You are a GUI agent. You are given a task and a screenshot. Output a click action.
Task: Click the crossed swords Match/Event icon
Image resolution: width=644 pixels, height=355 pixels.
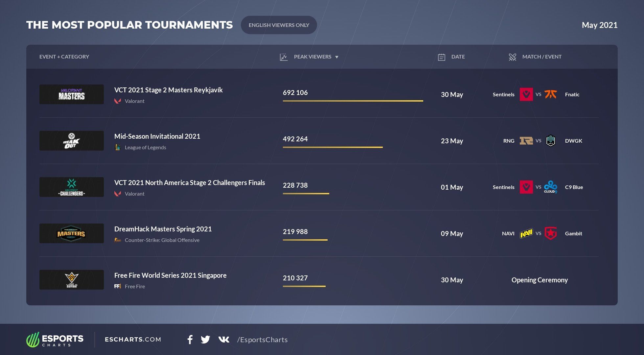[x=512, y=57]
